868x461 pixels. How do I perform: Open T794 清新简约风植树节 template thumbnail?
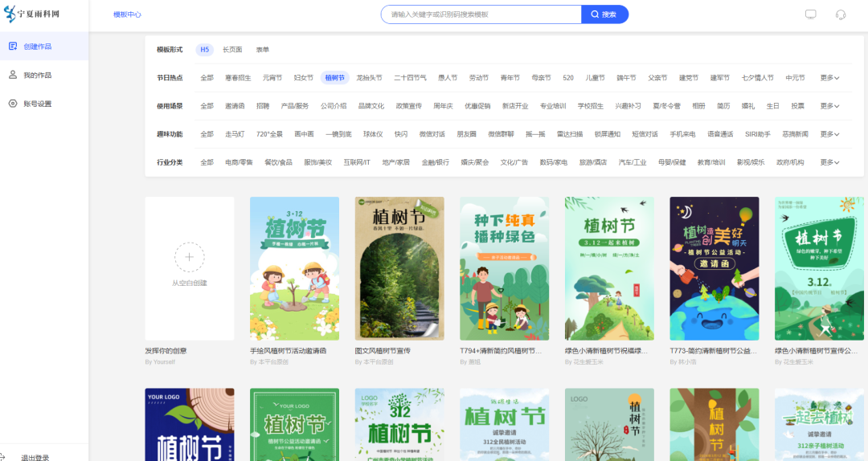[x=504, y=268]
